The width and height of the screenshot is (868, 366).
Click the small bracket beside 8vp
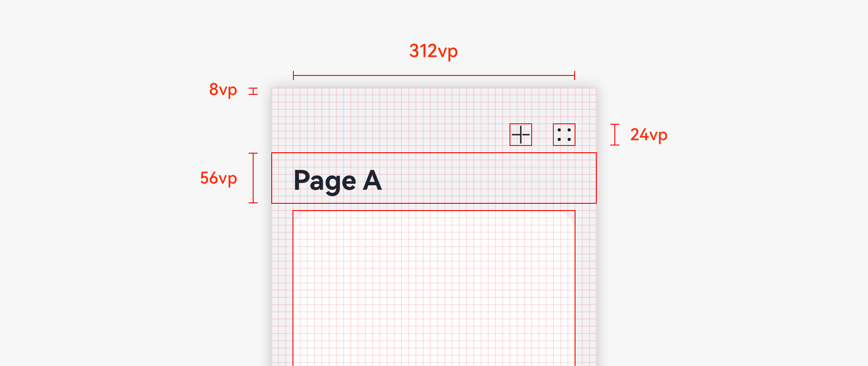253,91
